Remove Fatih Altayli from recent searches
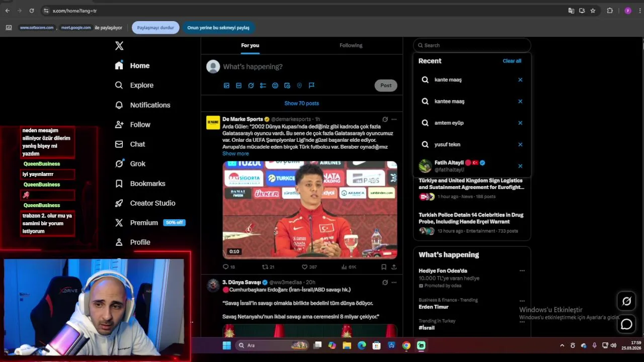This screenshot has height=362, width=644. click(x=520, y=166)
